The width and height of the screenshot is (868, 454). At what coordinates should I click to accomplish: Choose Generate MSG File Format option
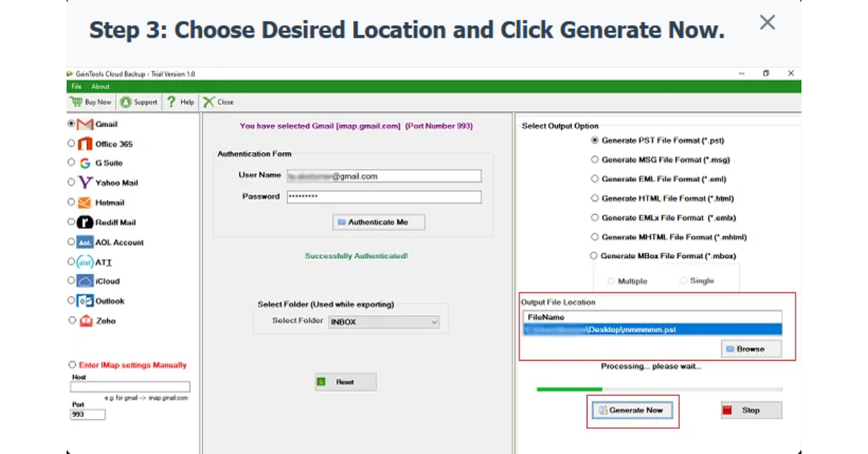click(x=595, y=160)
